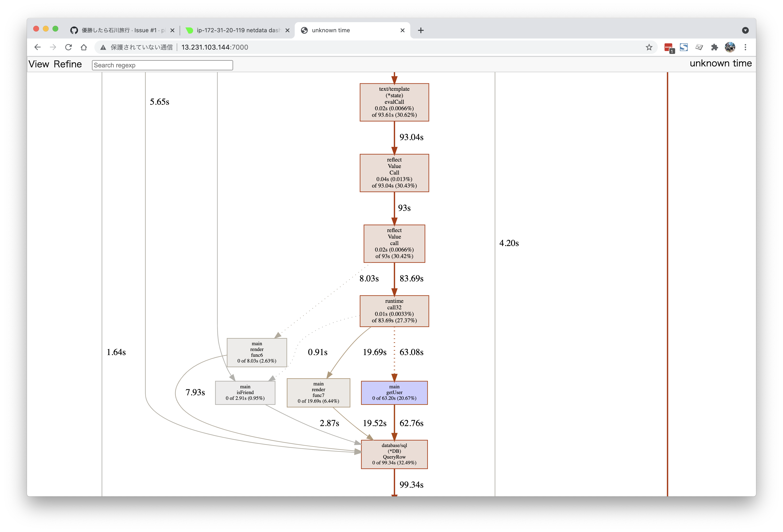Click the 'unknown time' profile title link
Screen dimensions: 783x532
click(x=720, y=63)
